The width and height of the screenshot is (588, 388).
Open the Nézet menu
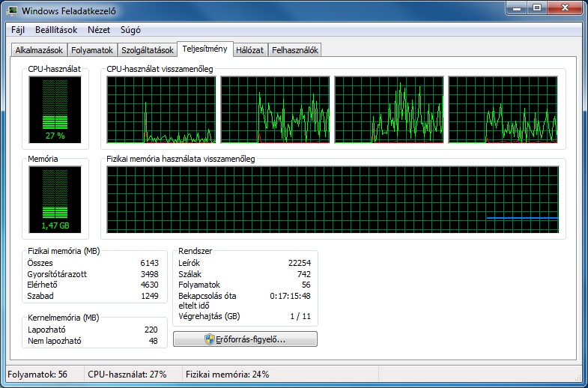pyautogui.click(x=99, y=30)
